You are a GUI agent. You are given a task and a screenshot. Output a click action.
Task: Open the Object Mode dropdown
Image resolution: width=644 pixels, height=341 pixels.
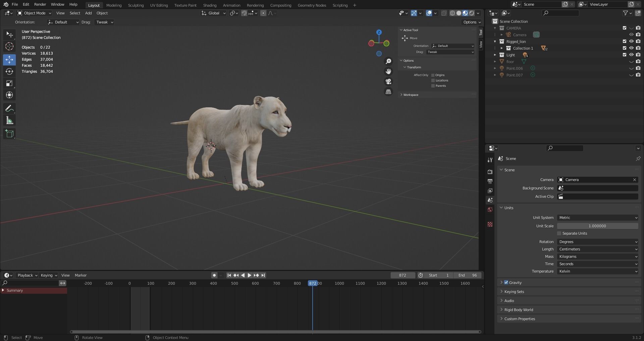tap(34, 13)
